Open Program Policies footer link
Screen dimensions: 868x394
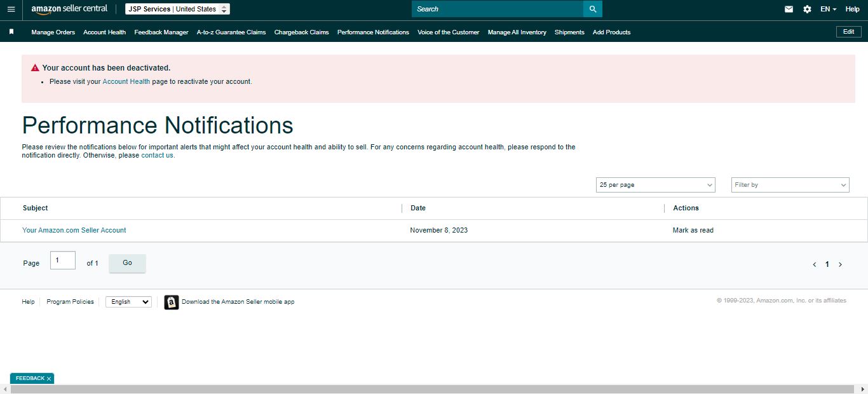click(70, 302)
